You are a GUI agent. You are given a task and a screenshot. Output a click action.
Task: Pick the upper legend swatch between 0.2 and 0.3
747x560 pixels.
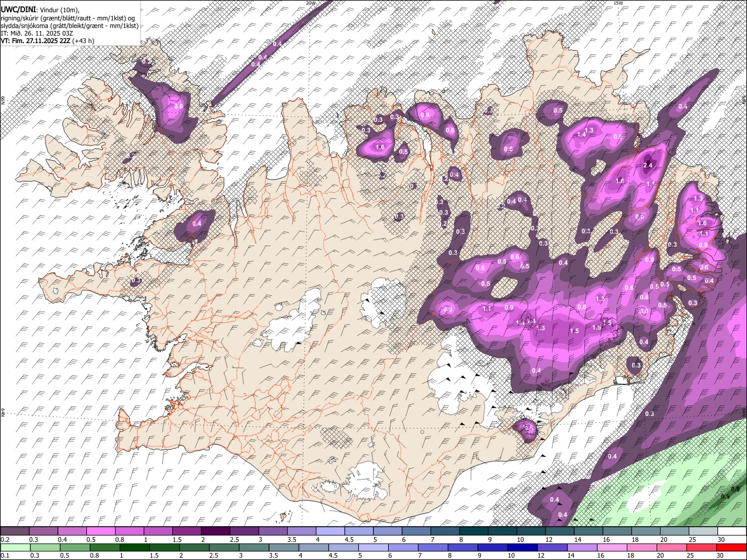[x=15, y=531]
